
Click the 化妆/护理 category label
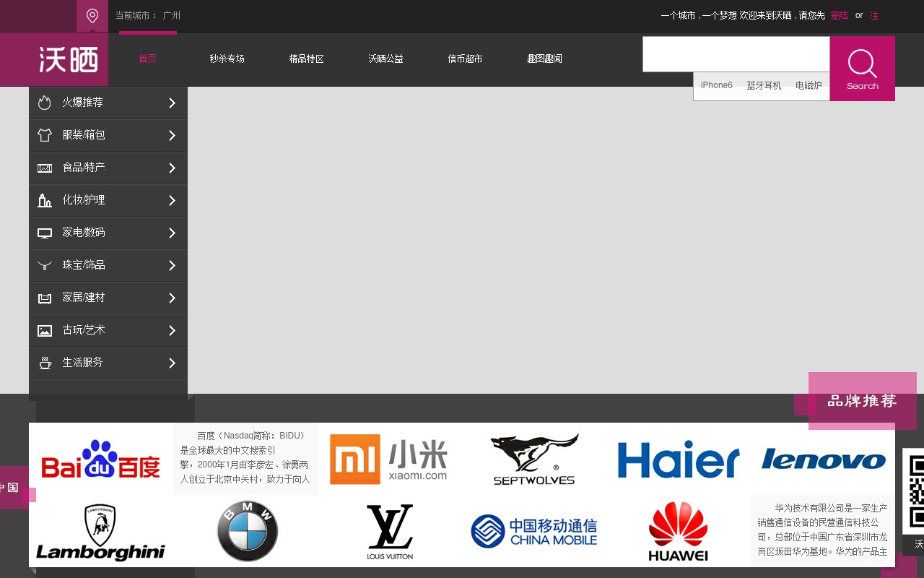(84, 200)
